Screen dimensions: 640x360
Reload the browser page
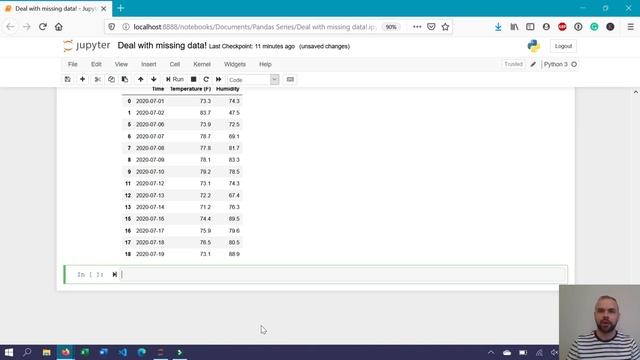click(x=42, y=27)
